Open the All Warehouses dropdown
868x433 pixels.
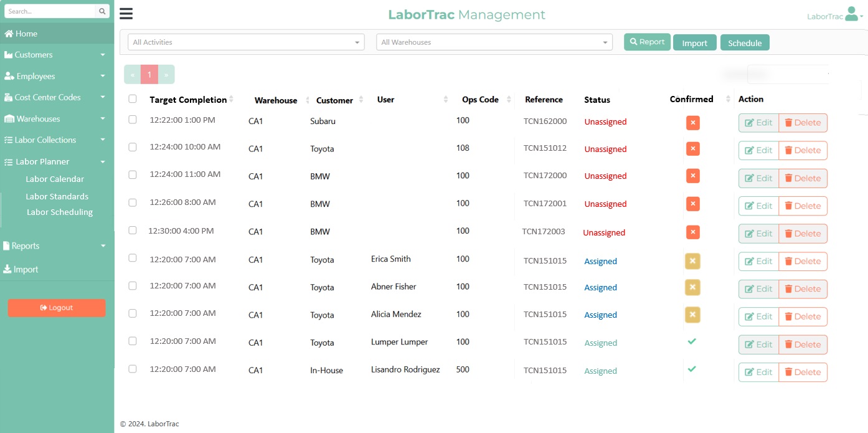point(494,42)
